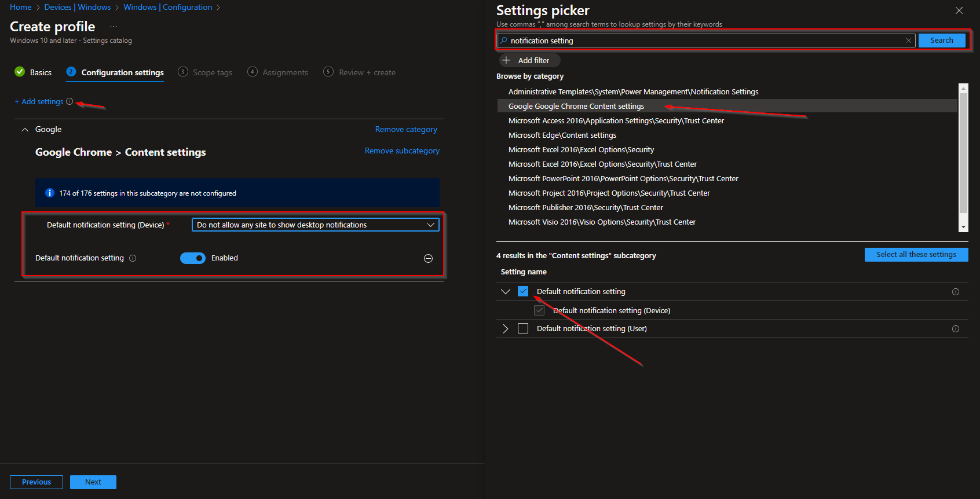
Task: Click the blue info icon in the 174 of 176 banner
Action: tap(50, 193)
